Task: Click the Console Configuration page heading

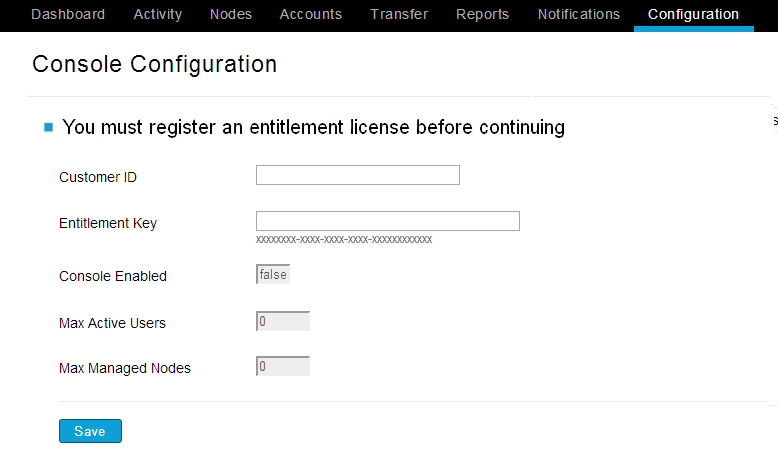Action: (x=154, y=64)
